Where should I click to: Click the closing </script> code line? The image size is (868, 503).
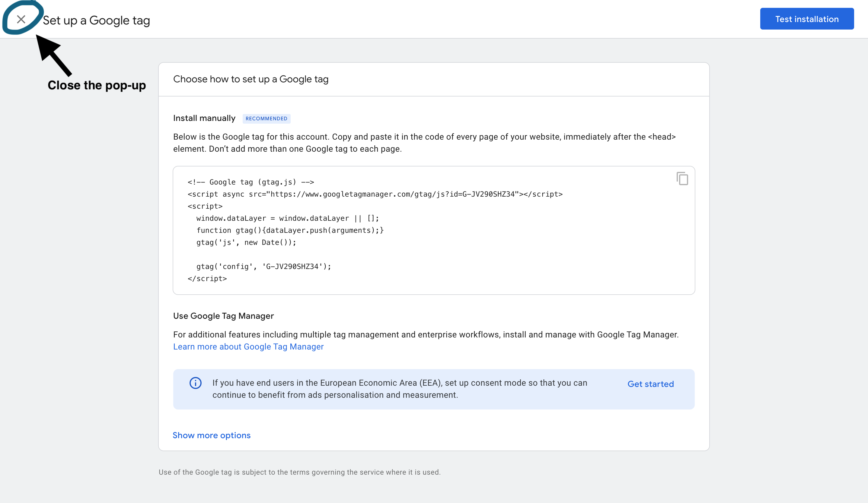coord(207,278)
